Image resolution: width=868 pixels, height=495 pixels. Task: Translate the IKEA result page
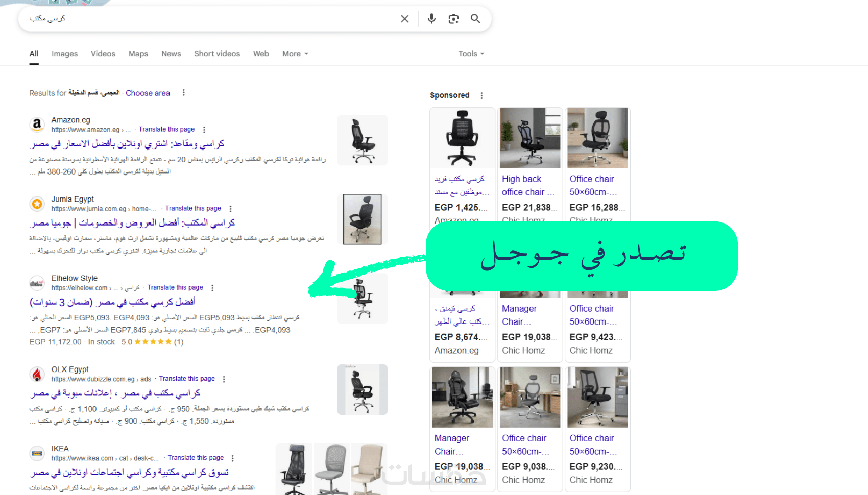tap(196, 458)
